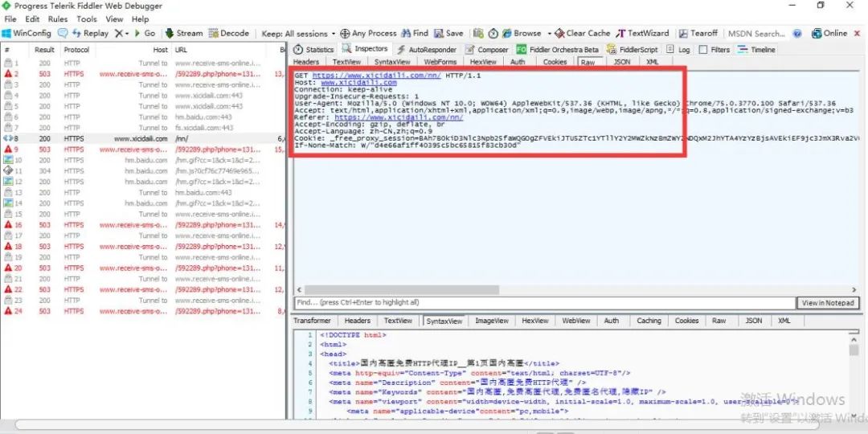The height and width of the screenshot is (434, 868).
Task: Open the Browse dropdown arrow
Action: [x=550, y=34]
